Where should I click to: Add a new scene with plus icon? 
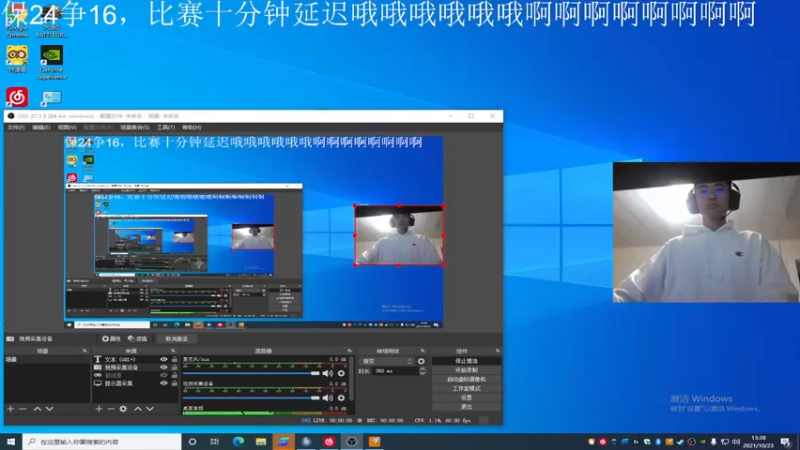coord(11,409)
